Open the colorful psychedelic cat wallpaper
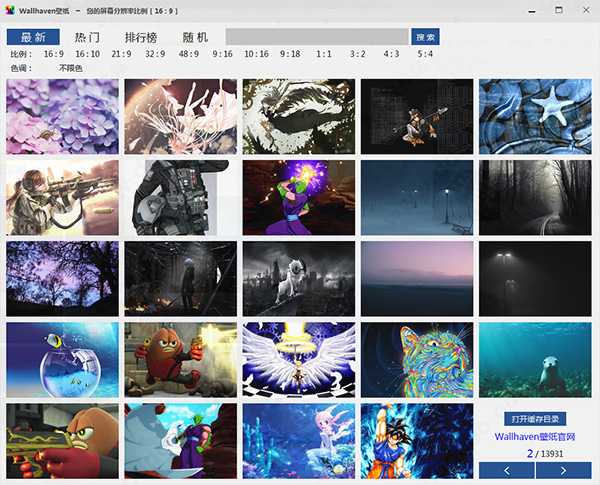This screenshot has width=600, height=485. tap(417, 359)
